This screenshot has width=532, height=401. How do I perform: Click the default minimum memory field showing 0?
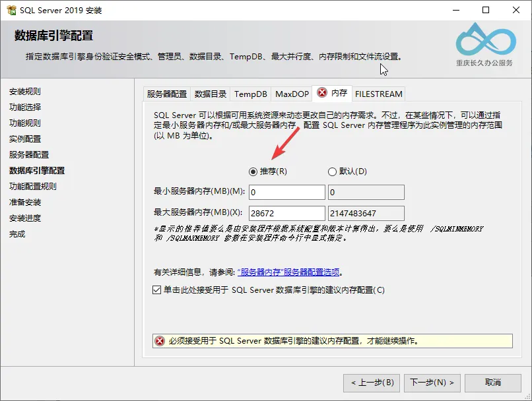[x=366, y=192]
